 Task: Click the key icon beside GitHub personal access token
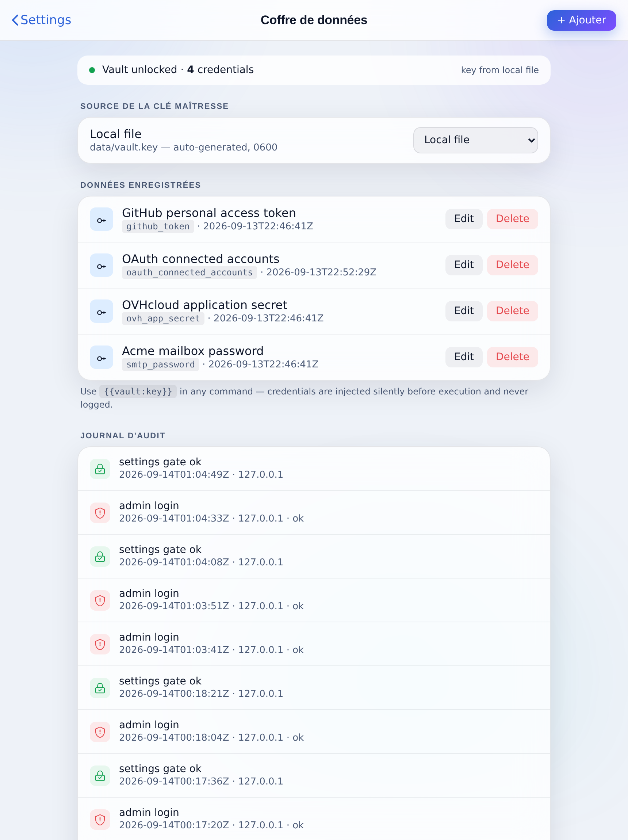tap(102, 219)
